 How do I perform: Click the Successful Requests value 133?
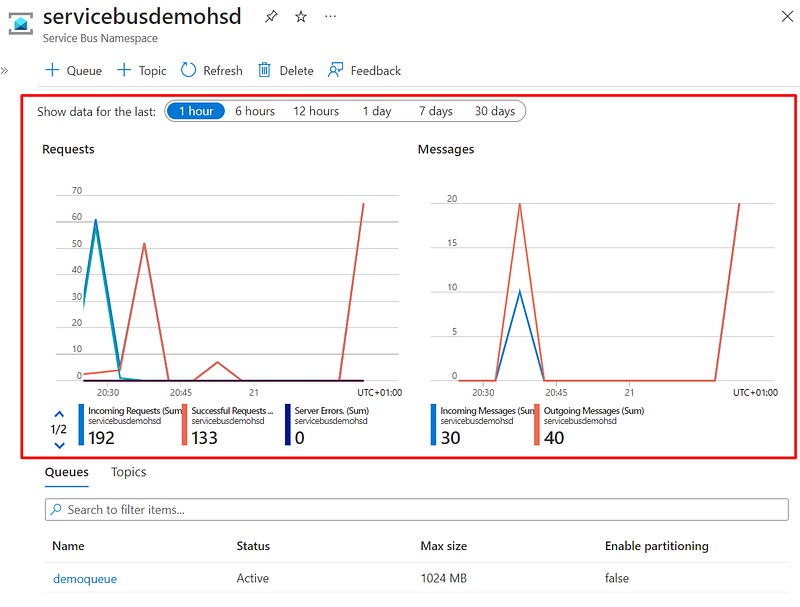[x=205, y=438]
